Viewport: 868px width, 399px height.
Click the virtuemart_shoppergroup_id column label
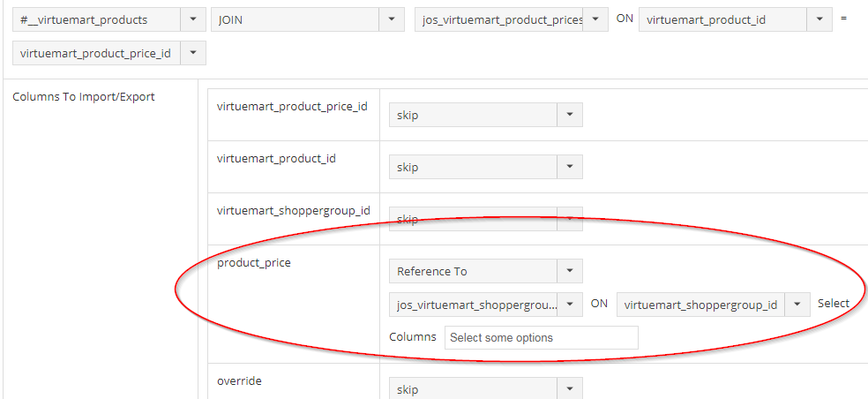coord(294,211)
